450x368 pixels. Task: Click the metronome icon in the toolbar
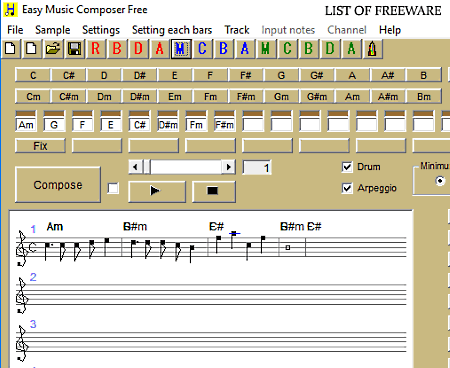tap(372, 49)
